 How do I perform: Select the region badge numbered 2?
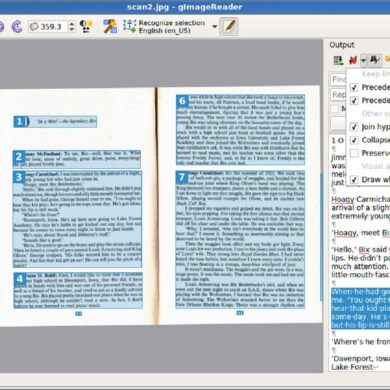pyautogui.click(x=19, y=156)
